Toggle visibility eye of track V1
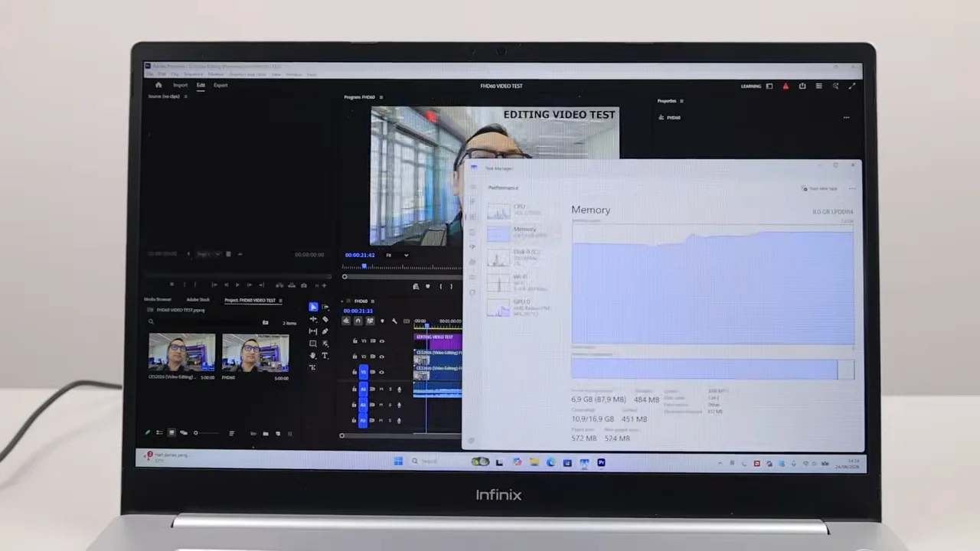The image size is (980, 551). [381, 372]
